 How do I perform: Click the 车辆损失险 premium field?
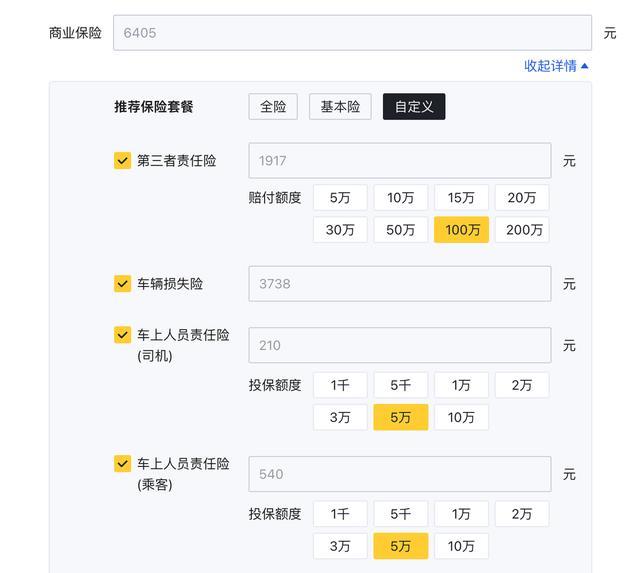(399, 284)
